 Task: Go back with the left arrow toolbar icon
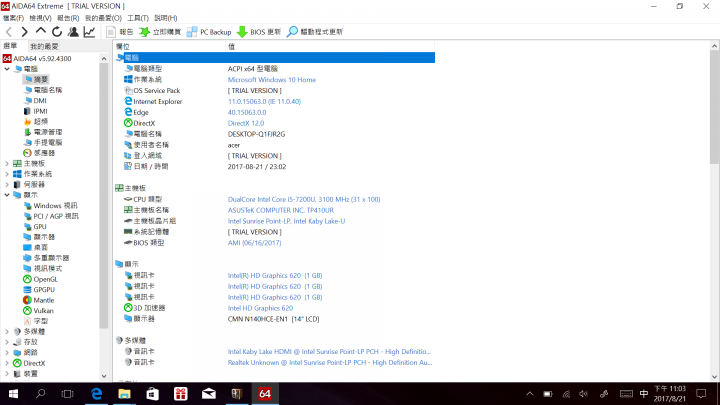(x=9, y=32)
